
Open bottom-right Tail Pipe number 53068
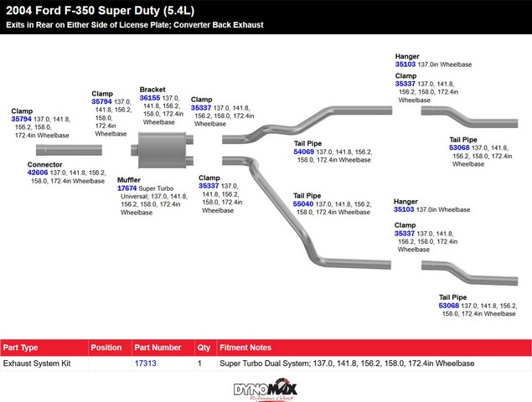tap(448, 306)
